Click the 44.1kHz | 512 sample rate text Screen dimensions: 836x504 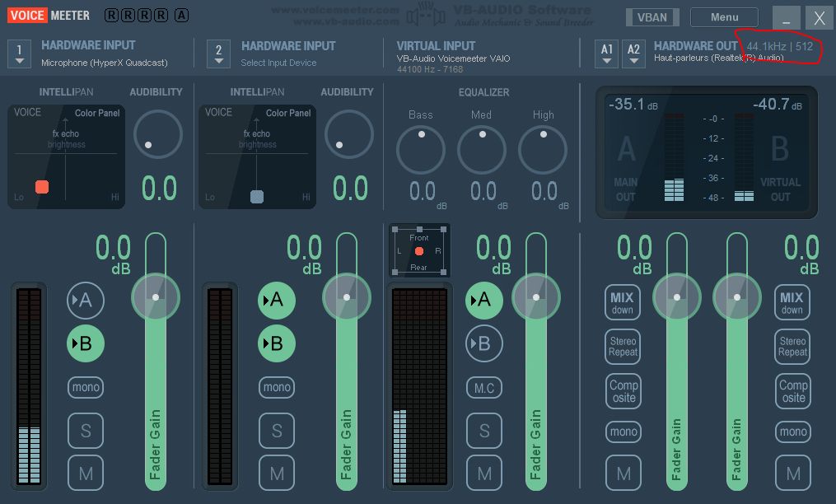point(779,46)
